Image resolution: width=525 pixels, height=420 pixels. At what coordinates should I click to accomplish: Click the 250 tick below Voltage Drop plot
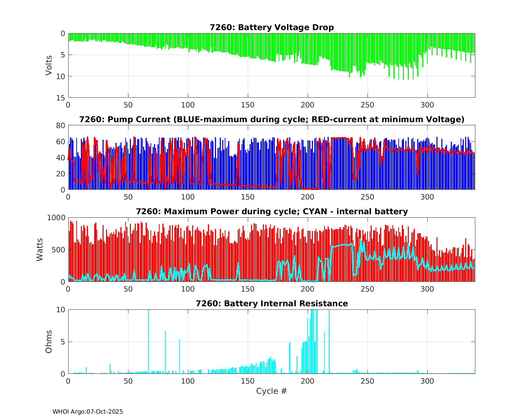(367, 105)
